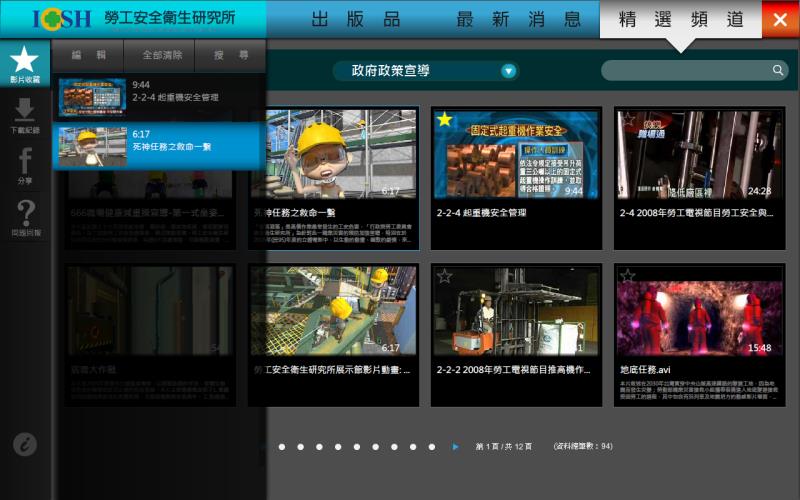Click the IOSH logo
The width and height of the screenshot is (800, 500).
62,19
